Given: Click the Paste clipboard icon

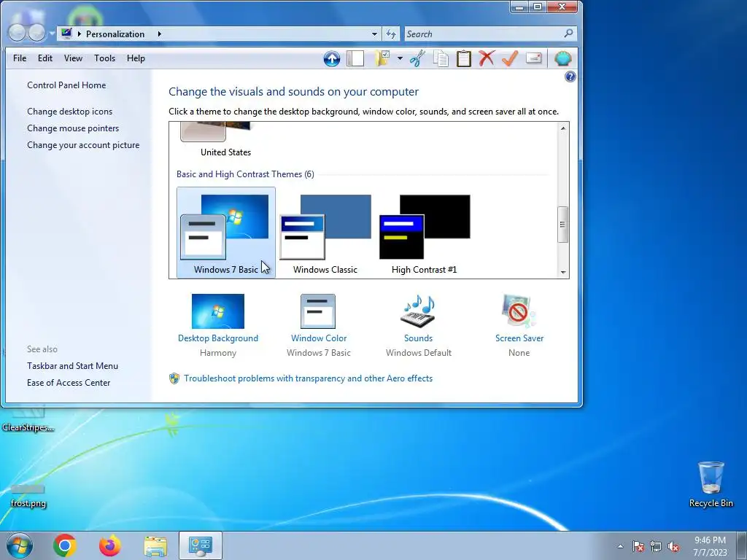Looking at the screenshot, I should 463,58.
